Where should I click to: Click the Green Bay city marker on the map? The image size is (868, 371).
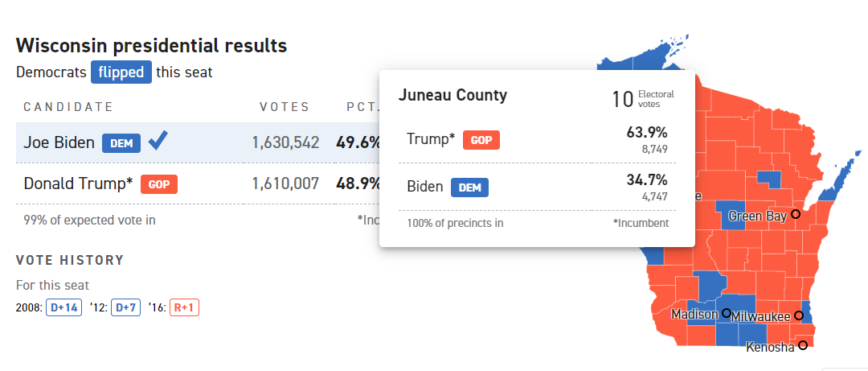coord(796,215)
